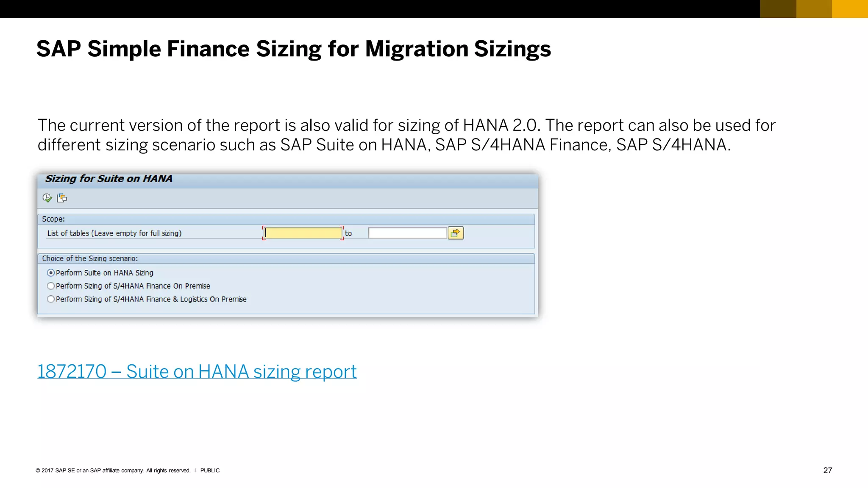Click the white upper-limit tables input field
Screen dimensions: 868x488
(407, 233)
